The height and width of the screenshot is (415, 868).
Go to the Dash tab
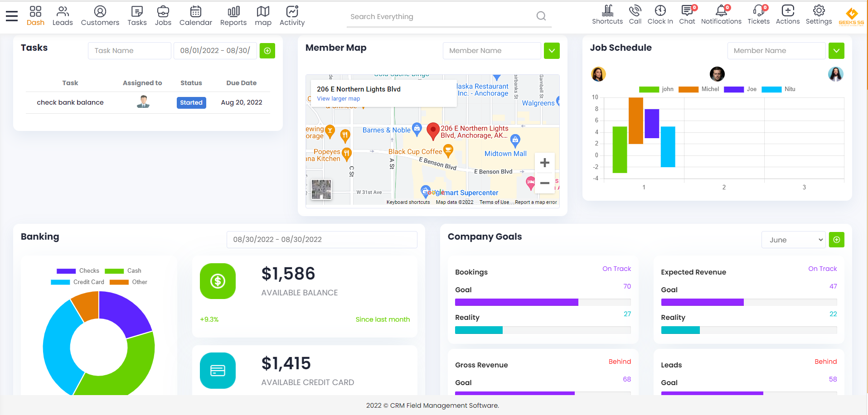35,16
